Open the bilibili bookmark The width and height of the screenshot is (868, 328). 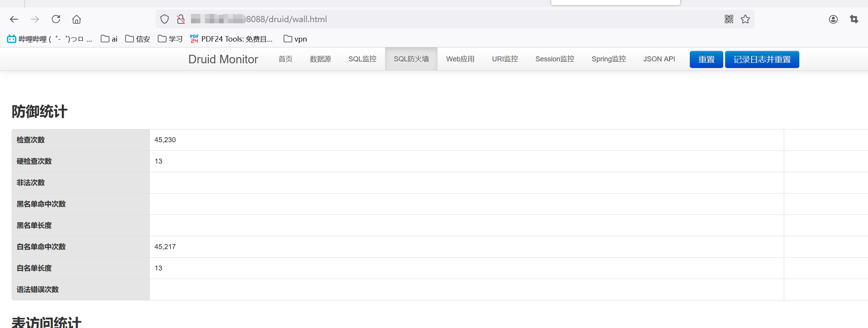50,39
